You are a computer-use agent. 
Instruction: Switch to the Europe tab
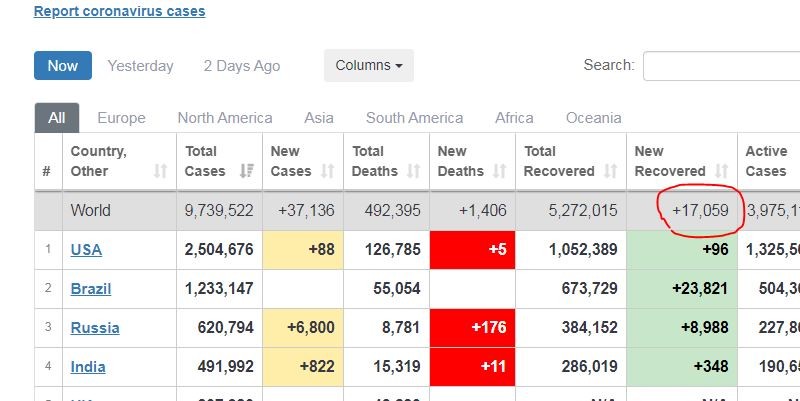point(121,118)
